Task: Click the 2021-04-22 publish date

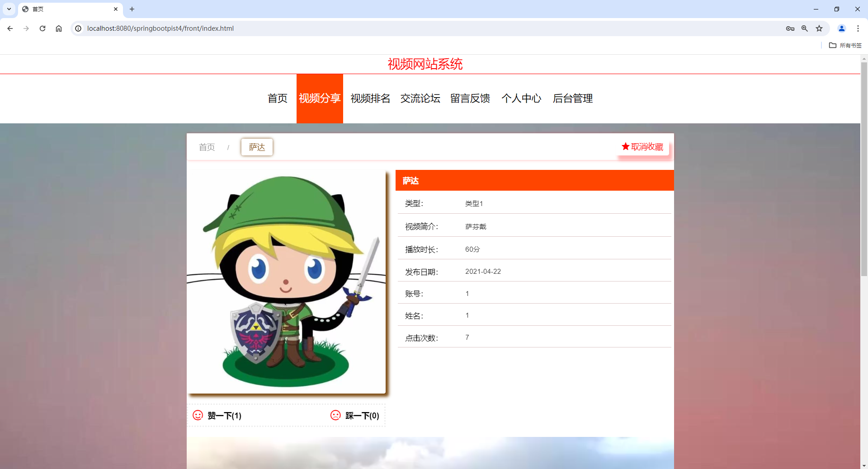Action: coord(483,272)
